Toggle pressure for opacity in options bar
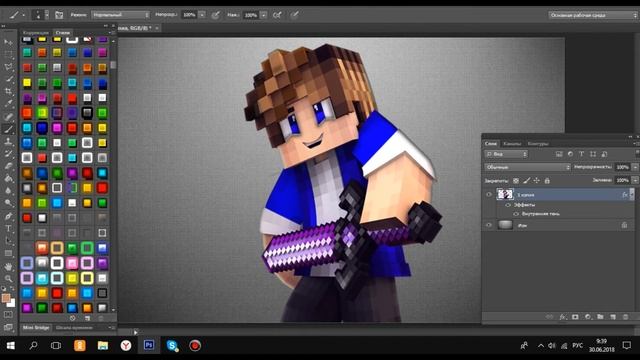Screen dimensions: 640x360 (216, 15)
